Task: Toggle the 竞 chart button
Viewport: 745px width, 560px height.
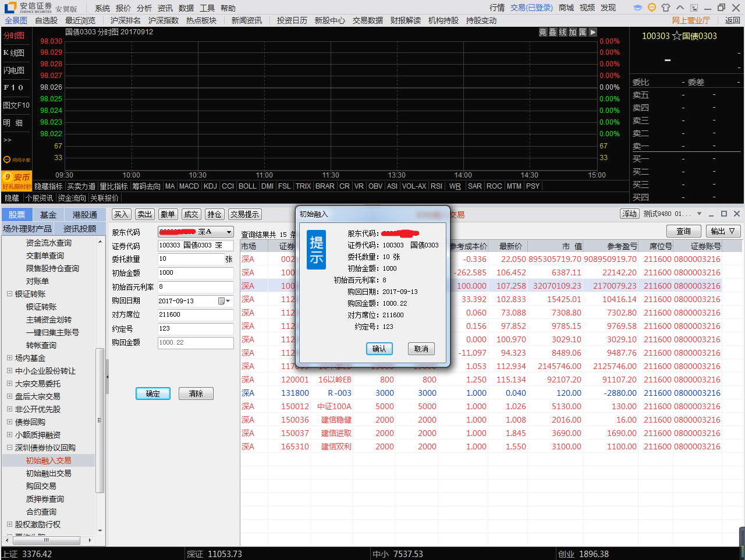Action: (543, 33)
